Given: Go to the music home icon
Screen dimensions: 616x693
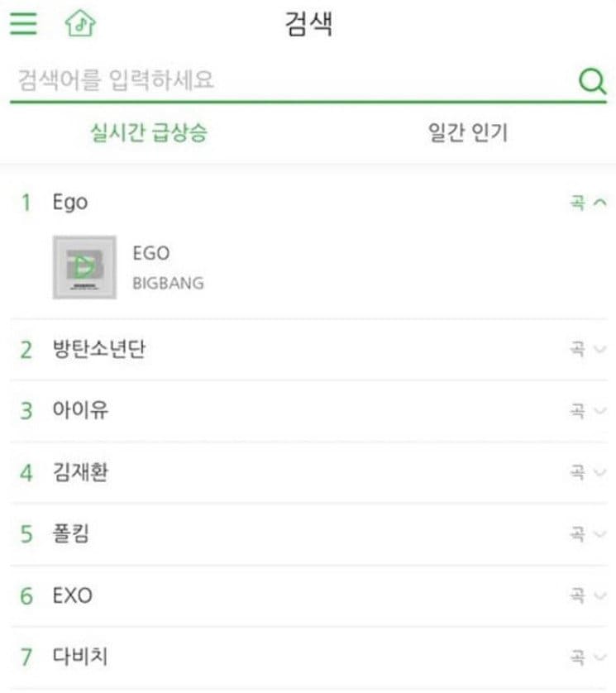Looking at the screenshot, I should 80,23.
